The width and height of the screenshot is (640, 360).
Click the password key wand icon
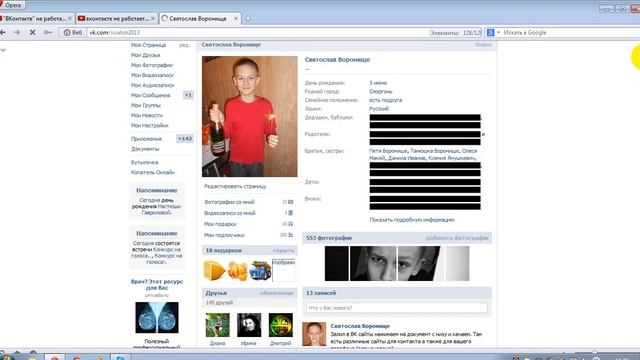click(48, 32)
